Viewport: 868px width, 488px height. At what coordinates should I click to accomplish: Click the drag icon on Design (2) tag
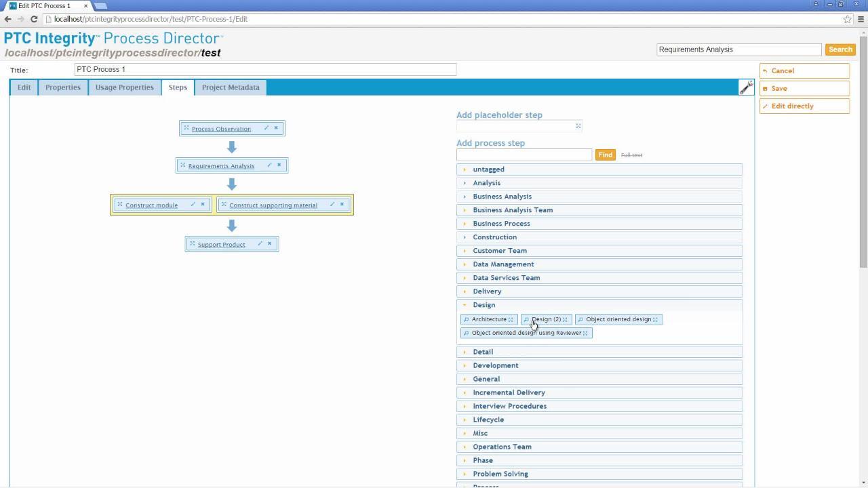point(565,319)
